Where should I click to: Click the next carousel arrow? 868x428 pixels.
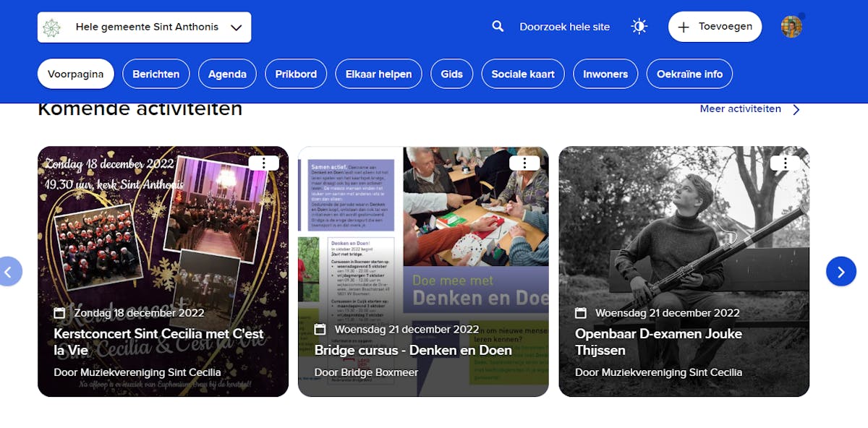[841, 272]
